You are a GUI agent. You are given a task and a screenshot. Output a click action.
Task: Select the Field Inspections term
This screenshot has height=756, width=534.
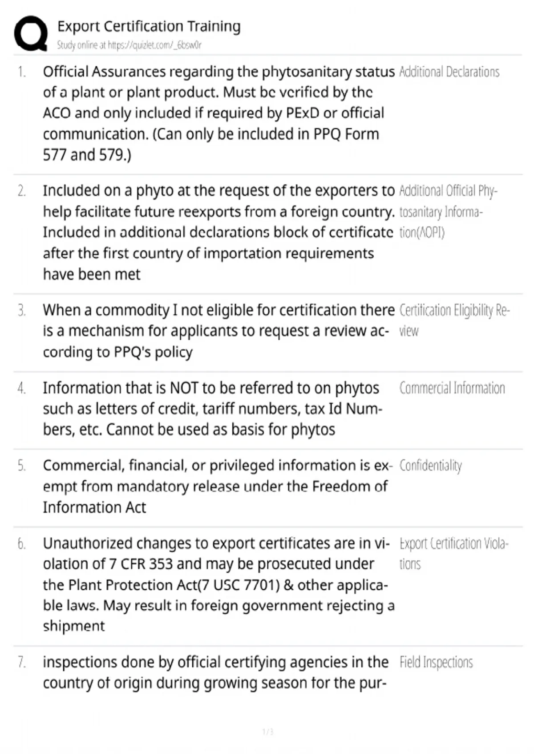436,663
